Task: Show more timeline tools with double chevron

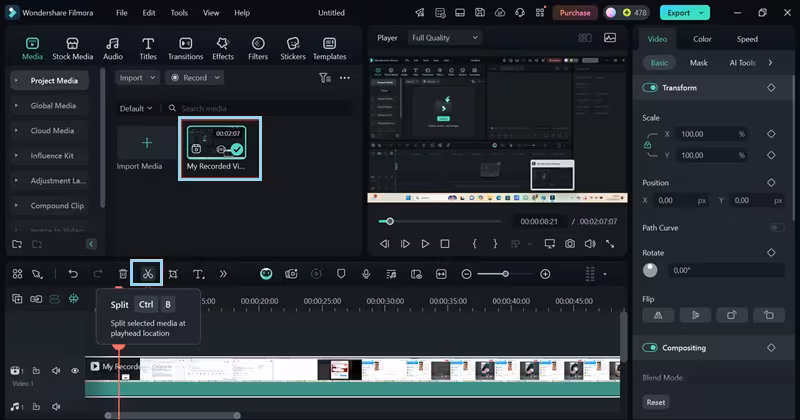Action: click(x=223, y=274)
